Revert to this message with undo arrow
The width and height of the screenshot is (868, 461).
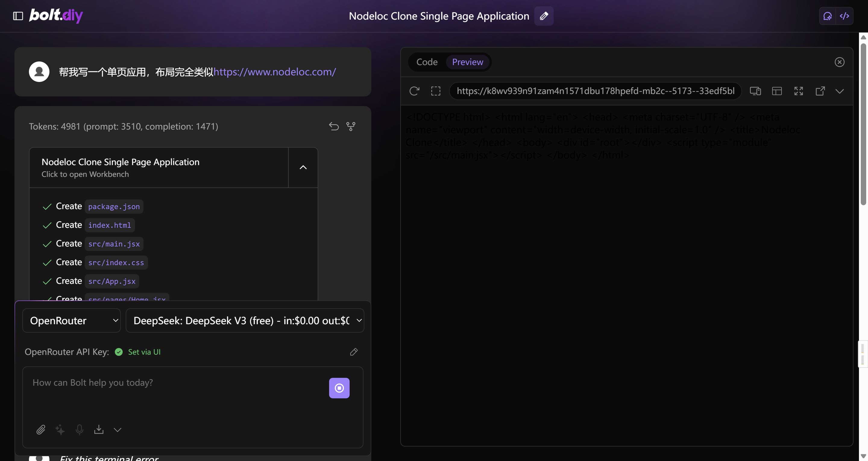[x=334, y=126]
